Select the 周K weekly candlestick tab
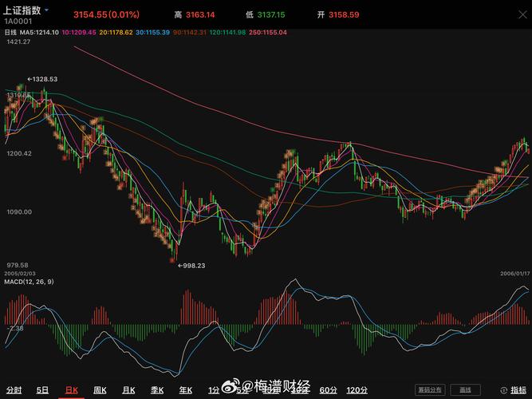The height and width of the screenshot is (399, 532). pos(100,389)
